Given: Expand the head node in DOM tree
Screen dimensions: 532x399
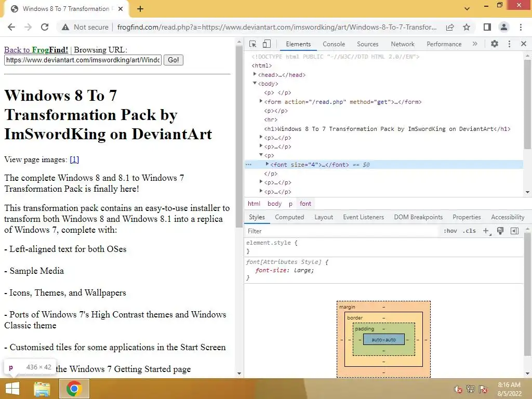Looking at the screenshot, I should [x=255, y=74].
